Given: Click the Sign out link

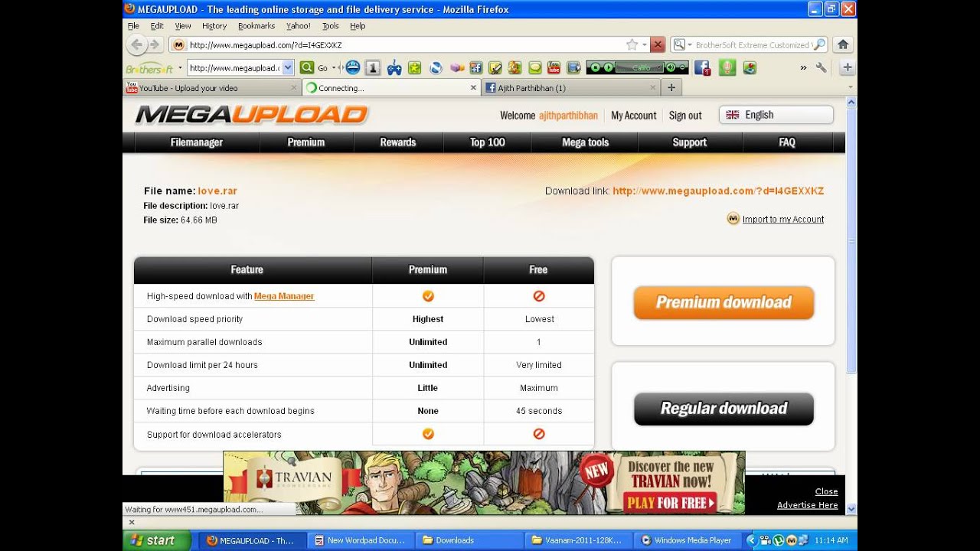Looking at the screenshot, I should coord(685,116).
